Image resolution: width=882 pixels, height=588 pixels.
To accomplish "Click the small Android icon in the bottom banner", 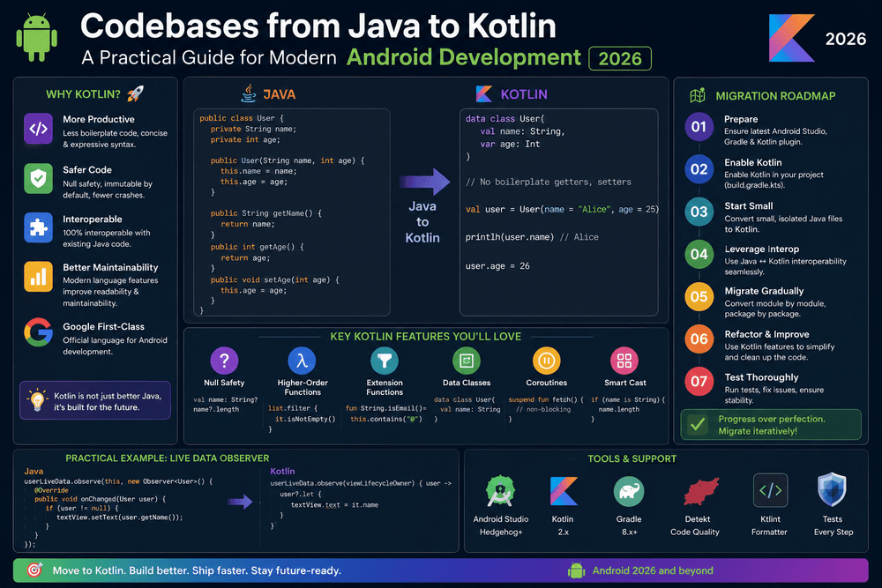I will click(576, 570).
